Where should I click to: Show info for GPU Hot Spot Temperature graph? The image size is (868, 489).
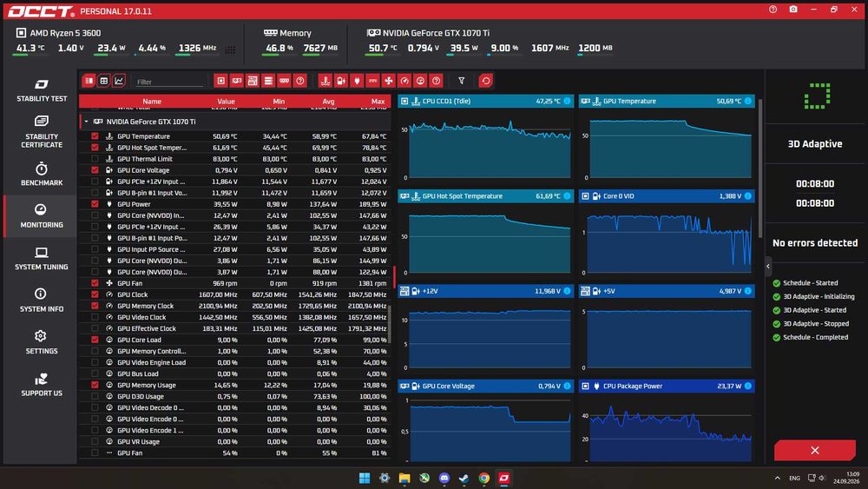tap(567, 196)
